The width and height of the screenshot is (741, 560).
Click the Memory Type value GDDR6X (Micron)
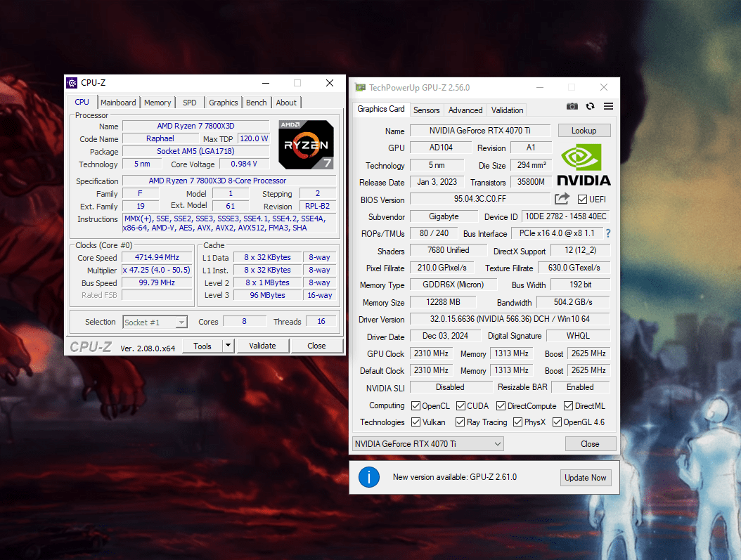tap(453, 285)
